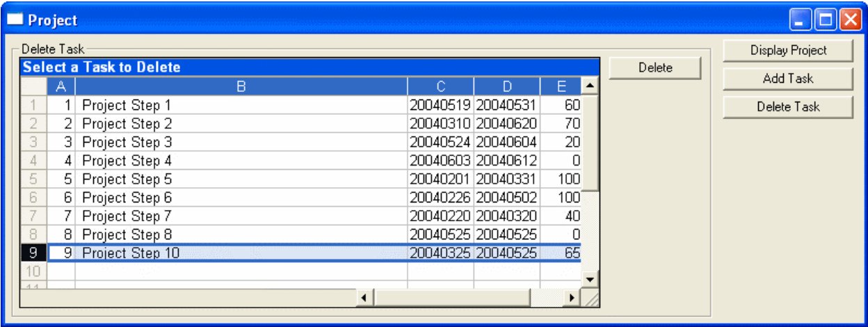Viewport: 868px width, 327px height.
Task: Select column header A
Action: (61, 86)
